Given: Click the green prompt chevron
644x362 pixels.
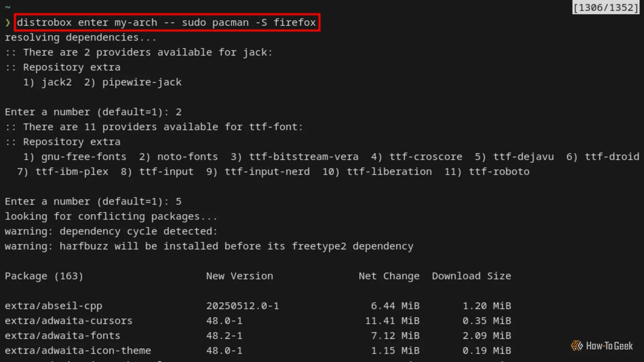Looking at the screenshot, I should click(x=8, y=22).
